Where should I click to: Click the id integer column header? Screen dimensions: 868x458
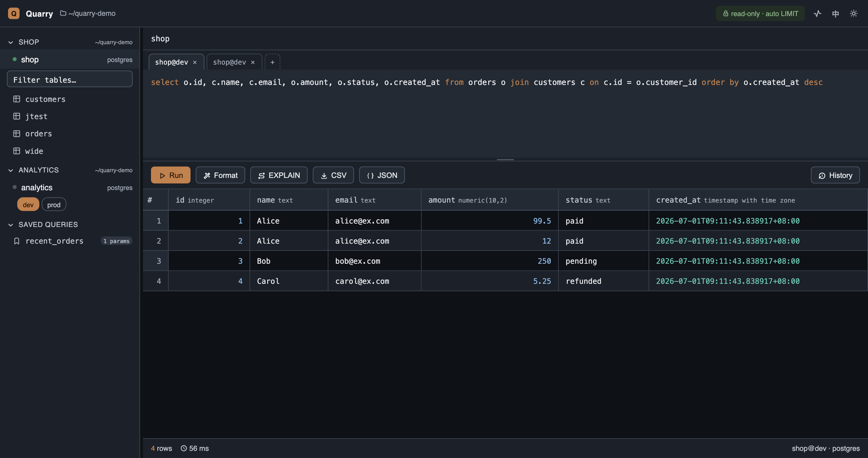(x=209, y=200)
